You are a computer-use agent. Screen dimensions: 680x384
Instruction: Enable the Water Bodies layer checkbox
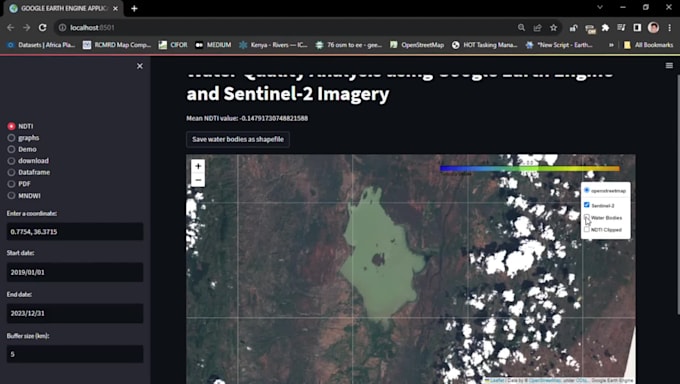tap(587, 217)
